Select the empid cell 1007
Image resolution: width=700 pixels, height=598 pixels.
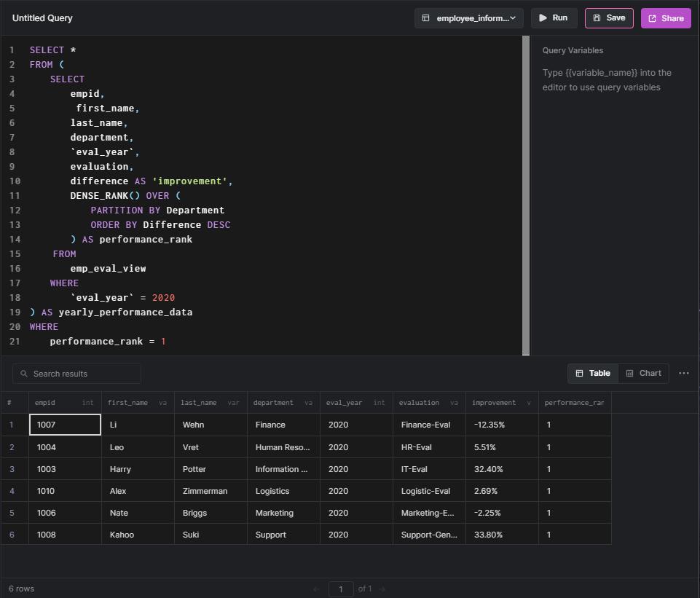(x=65, y=425)
